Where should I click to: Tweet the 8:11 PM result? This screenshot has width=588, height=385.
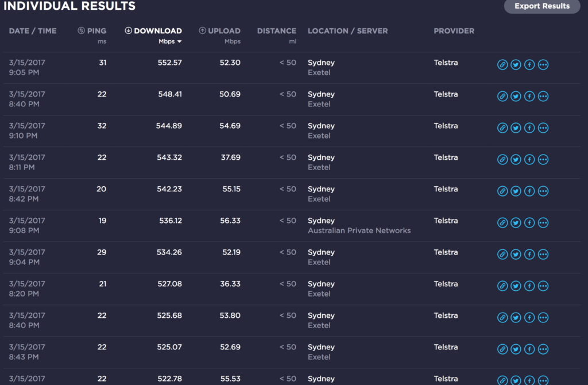[x=516, y=160]
